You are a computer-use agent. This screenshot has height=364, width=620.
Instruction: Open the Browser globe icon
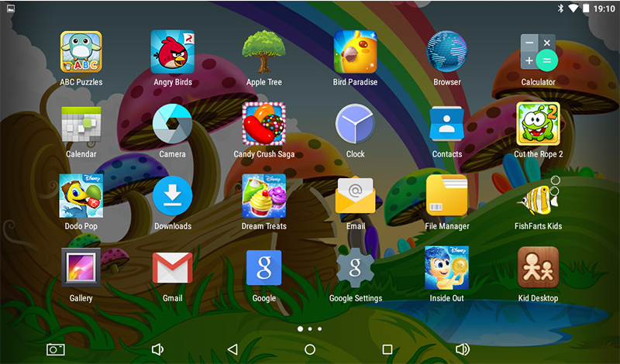click(447, 52)
